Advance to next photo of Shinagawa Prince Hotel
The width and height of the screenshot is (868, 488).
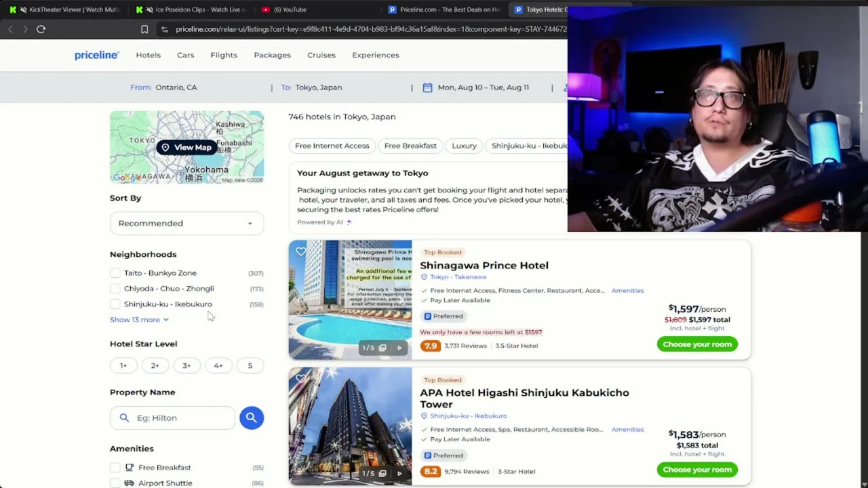399,348
